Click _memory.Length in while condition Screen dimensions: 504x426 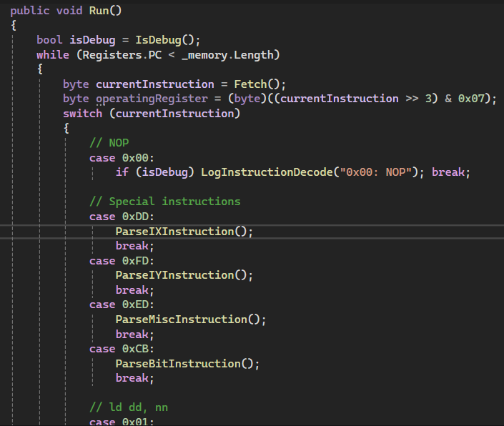click(x=227, y=55)
